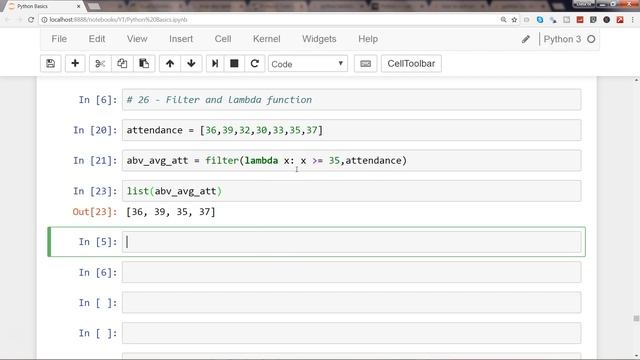640x360 pixels.
Task: Click the abv_avg_att filter lambda cell
Action: (x=351, y=160)
